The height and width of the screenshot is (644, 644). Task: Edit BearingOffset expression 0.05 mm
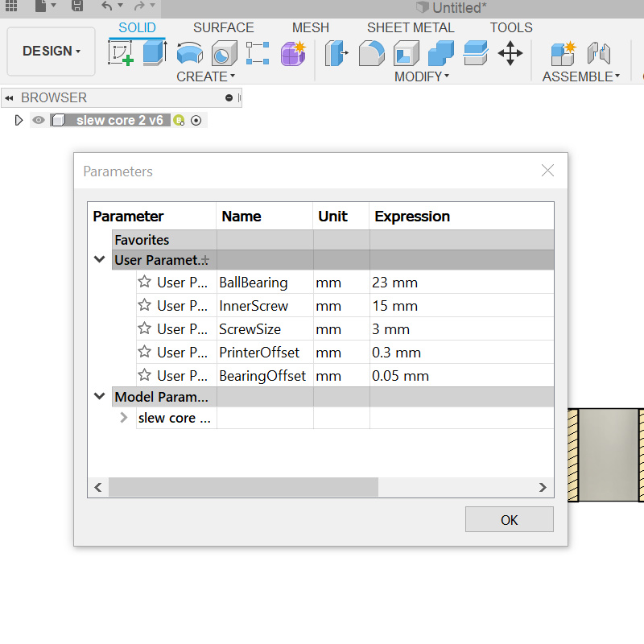(461, 376)
